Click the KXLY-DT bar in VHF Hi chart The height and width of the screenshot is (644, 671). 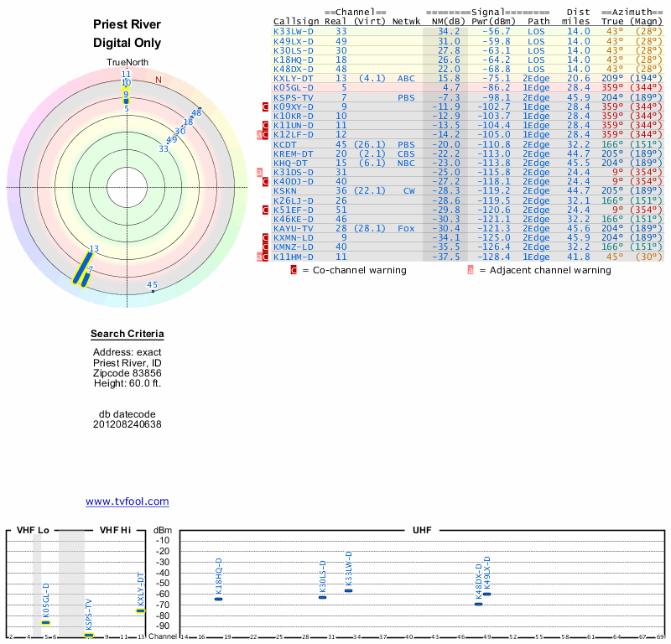(x=140, y=610)
